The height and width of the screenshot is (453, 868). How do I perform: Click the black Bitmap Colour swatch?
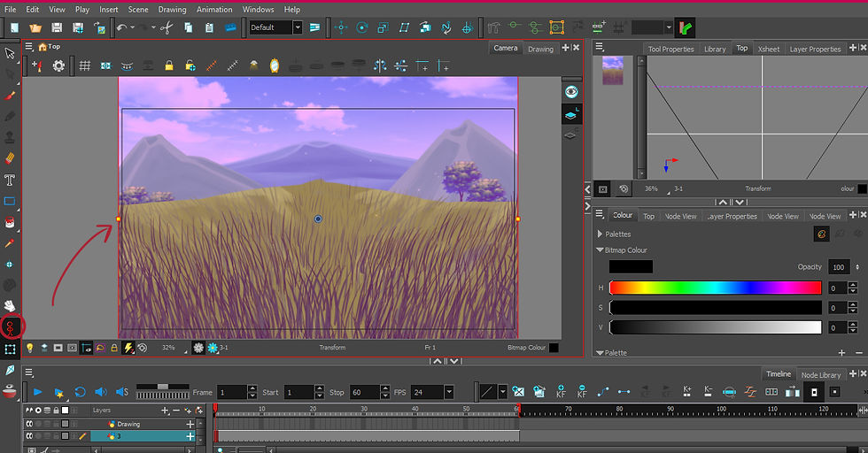[x=631, y=266]
